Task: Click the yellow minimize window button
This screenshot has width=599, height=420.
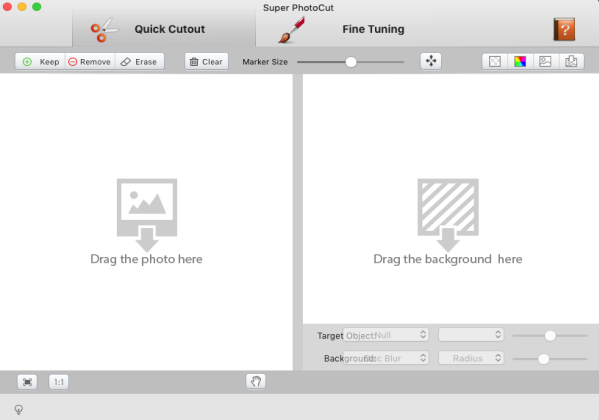Action: click(22, 7)
